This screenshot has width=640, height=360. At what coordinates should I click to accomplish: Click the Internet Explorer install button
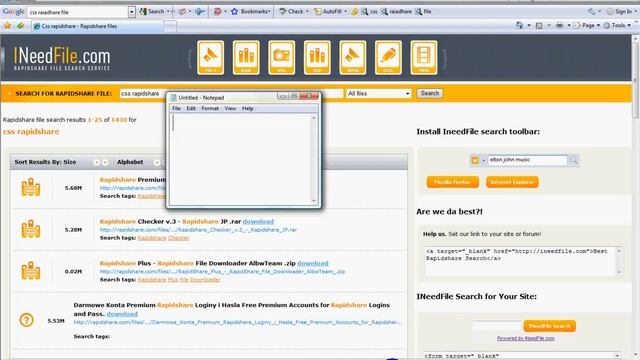(512, 182)
